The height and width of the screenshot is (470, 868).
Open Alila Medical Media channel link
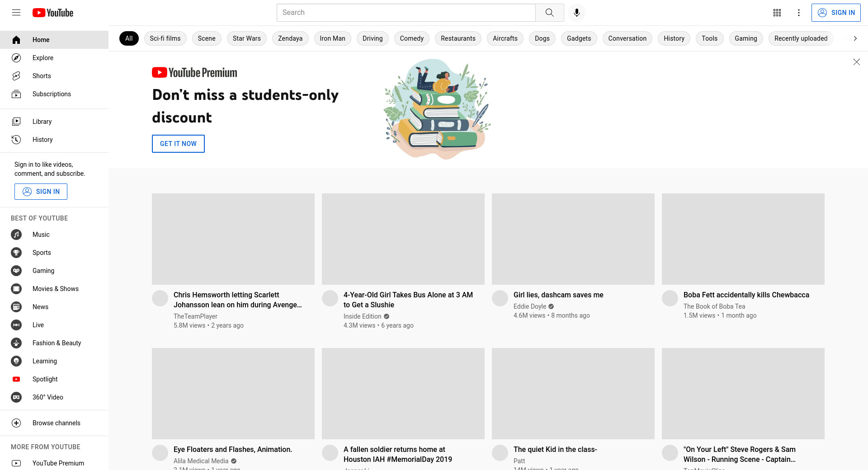coord(201,461)
